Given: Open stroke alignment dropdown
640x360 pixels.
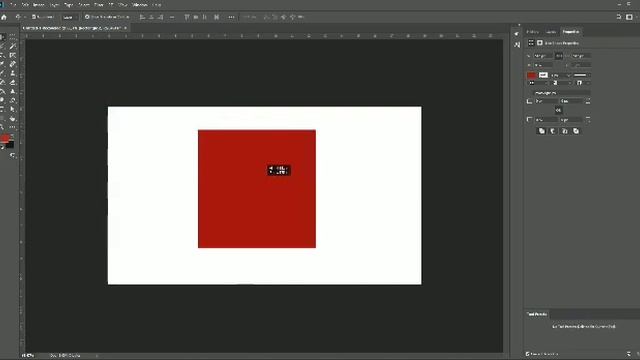Looking at the screenshot, I should pos(537,83).
